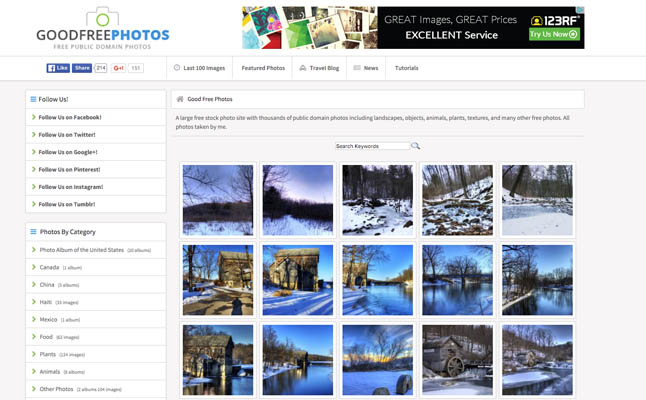
Task: Open the Last 100 Images page
Action: (204, 68)
